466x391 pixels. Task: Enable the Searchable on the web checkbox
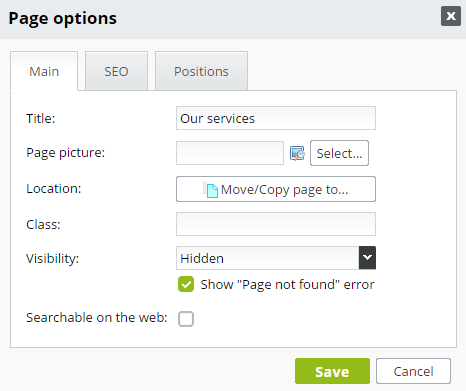click(x=186, y=319)
